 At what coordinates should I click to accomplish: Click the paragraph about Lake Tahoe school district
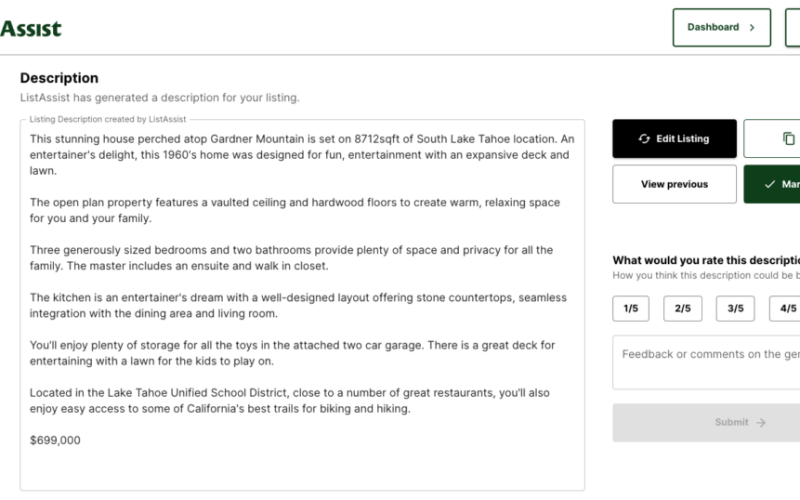tap(290, 401)
